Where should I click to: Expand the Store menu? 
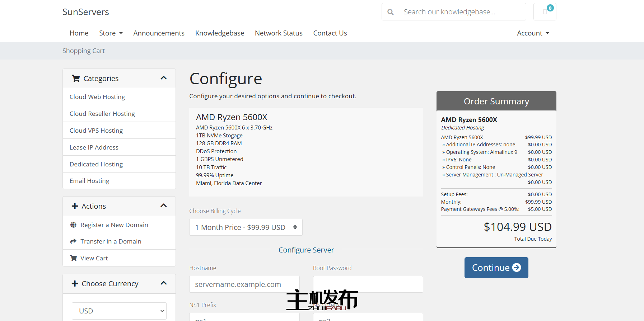click(x=111, y=33)
